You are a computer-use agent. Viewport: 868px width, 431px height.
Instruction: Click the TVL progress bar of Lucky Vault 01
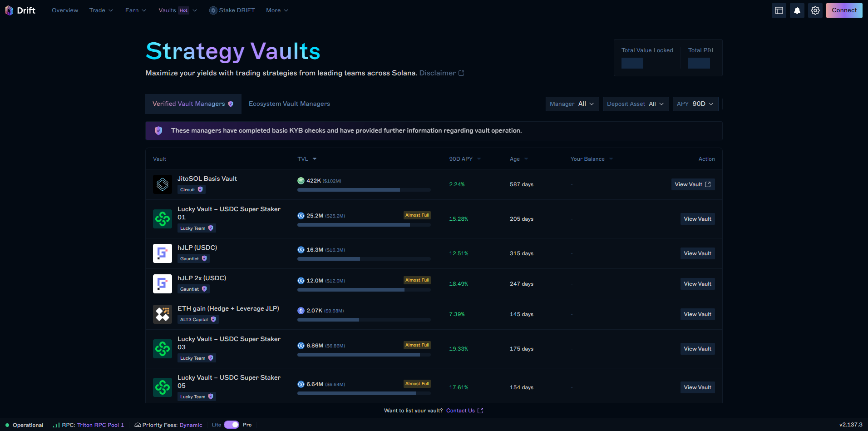tap(363, 224)
